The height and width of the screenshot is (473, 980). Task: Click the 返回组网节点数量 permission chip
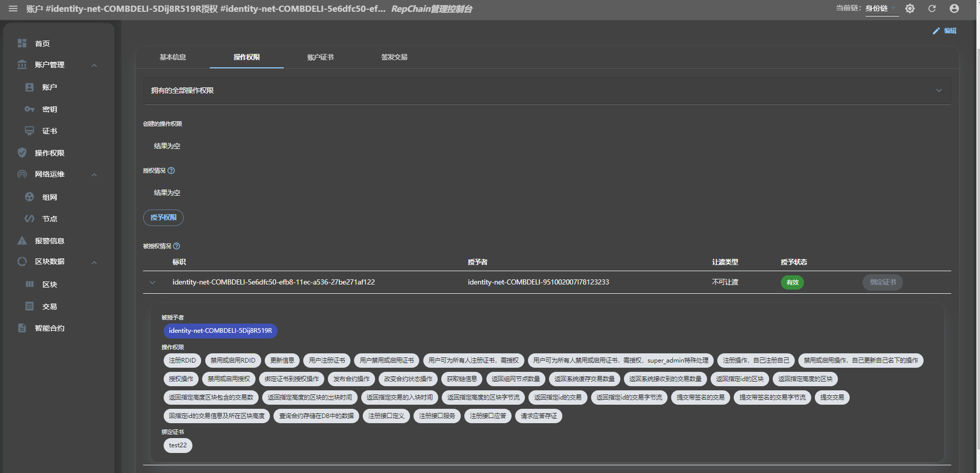pos(516,379)
